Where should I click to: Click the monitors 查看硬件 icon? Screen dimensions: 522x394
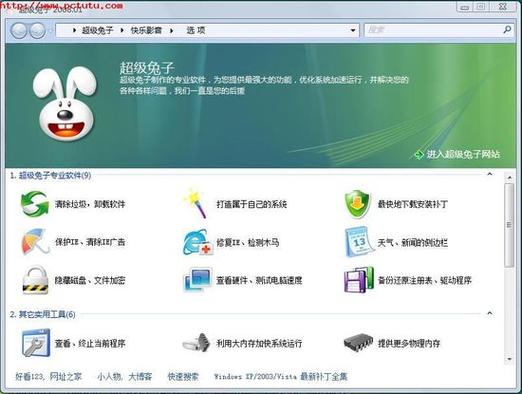pos(197,279)
